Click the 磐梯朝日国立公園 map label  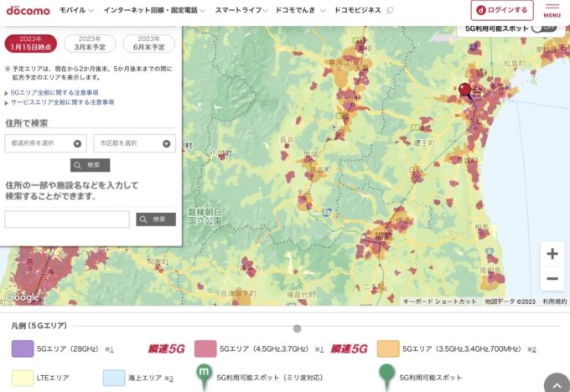(x=205, y=217)
